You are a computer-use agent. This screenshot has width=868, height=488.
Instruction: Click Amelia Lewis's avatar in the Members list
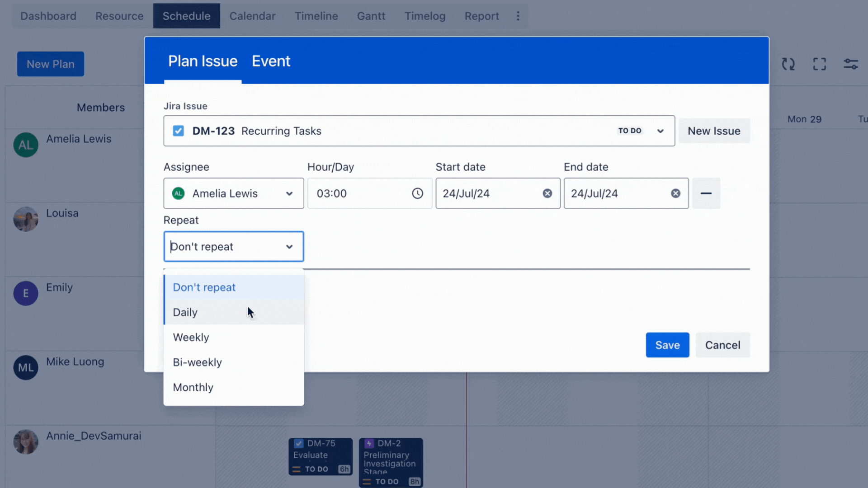click(25, 145)
